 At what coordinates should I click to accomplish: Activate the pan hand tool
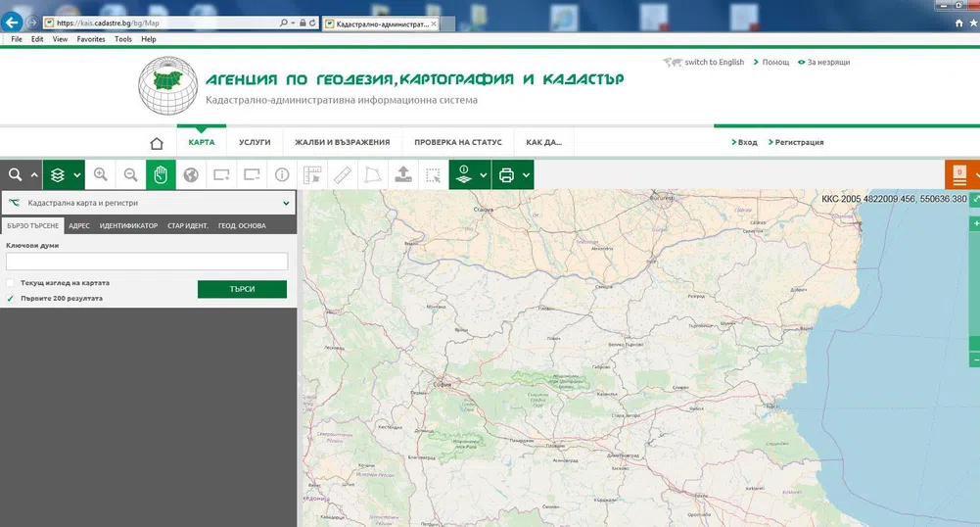161,175
